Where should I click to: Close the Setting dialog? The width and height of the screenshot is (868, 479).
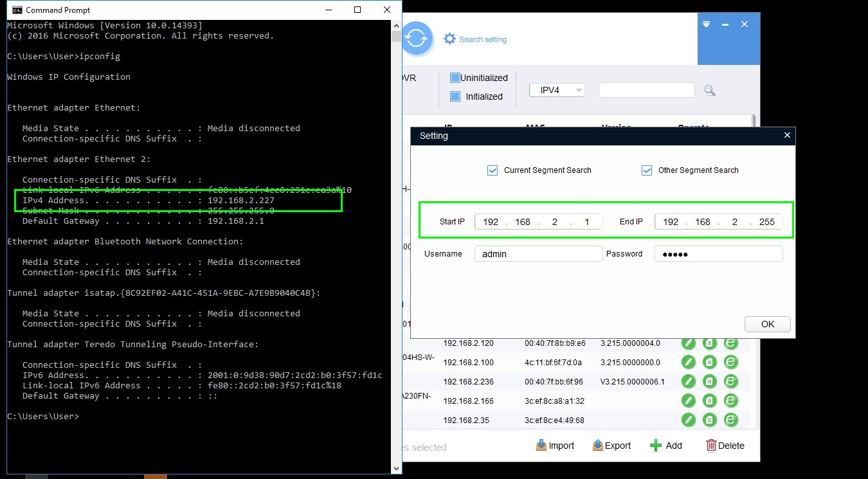(x=788, y=136)
